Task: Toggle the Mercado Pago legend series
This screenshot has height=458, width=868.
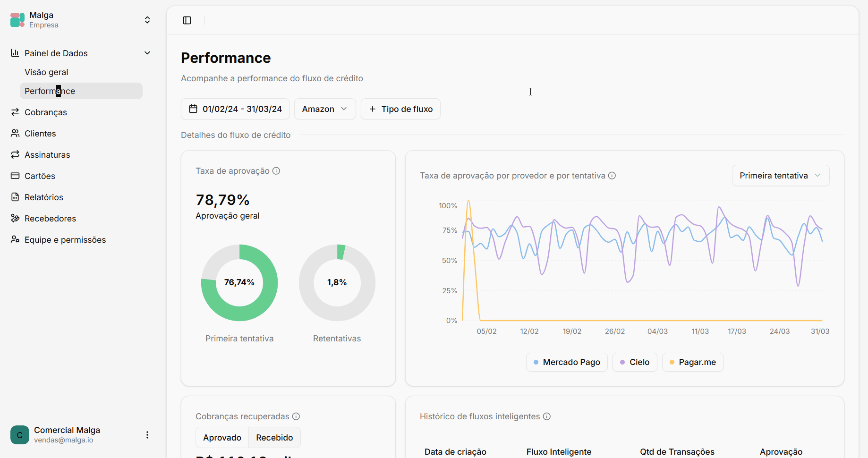Action: tap(567, 362)
